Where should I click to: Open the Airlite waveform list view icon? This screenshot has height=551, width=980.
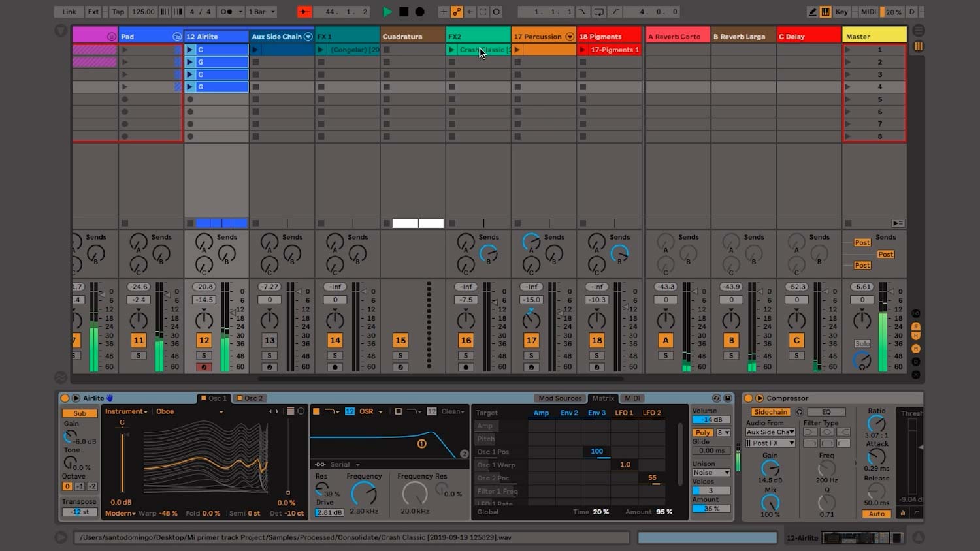pos(291,411)
